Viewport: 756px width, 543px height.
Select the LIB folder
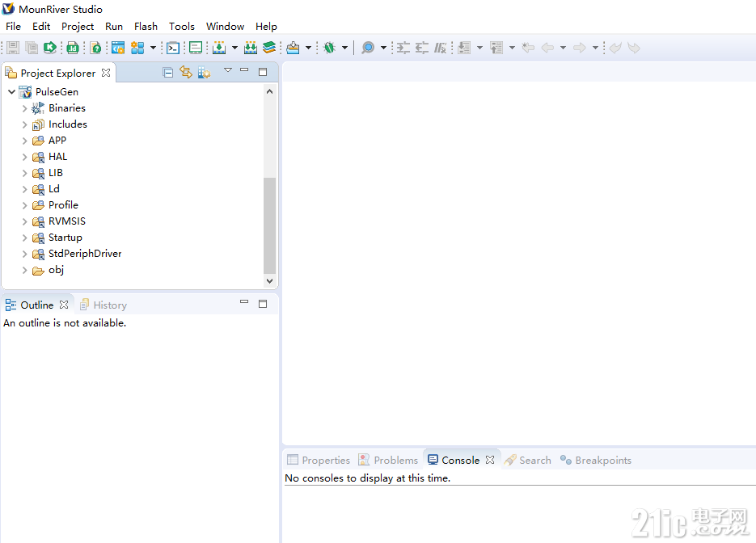click(56, 172)
